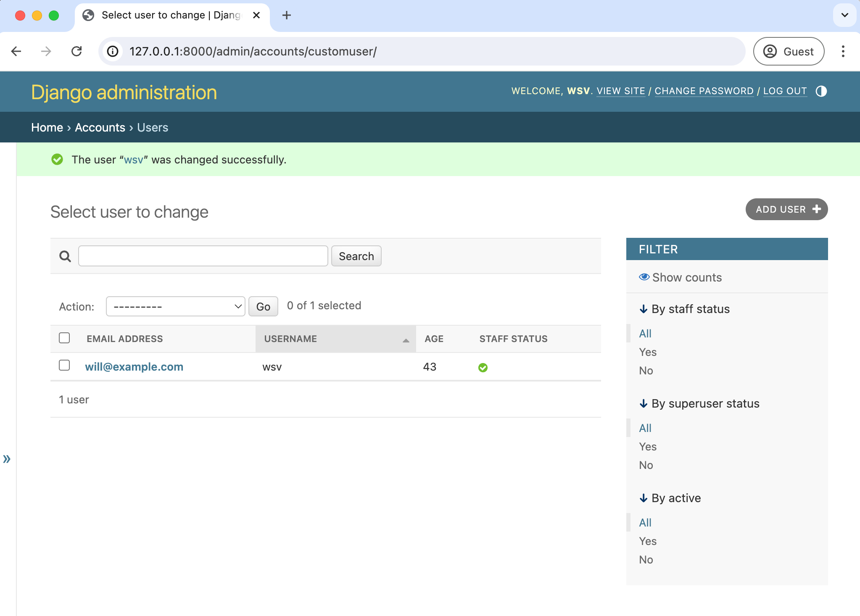This screenshot has width=860, height=616.
Task: Filter active users by No
Action: coord(646,560)
